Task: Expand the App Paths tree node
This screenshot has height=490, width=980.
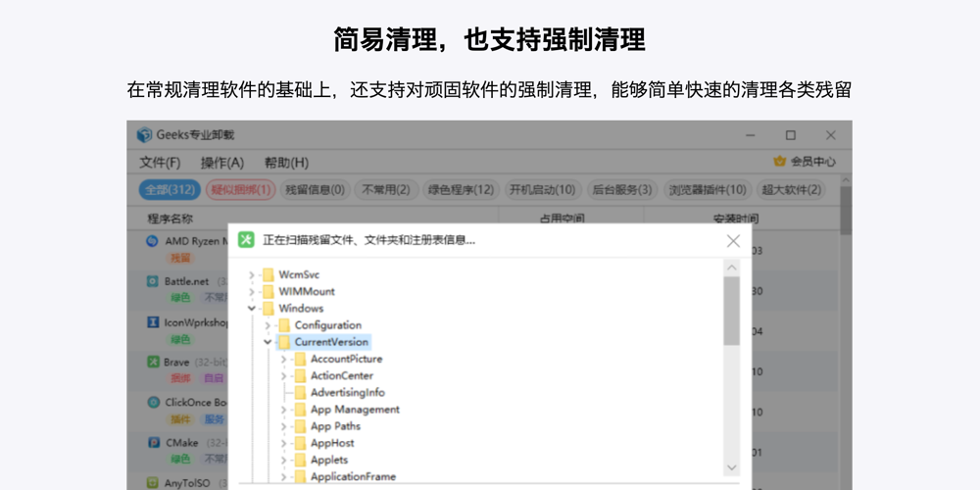Action: click(x=284, y=426)
